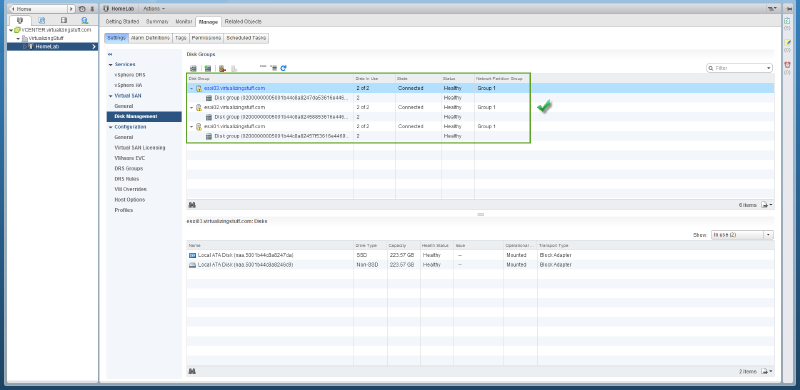Open the navigator history clock icon
The width and height of the screenshot is (800, 390).
[82, 9]
